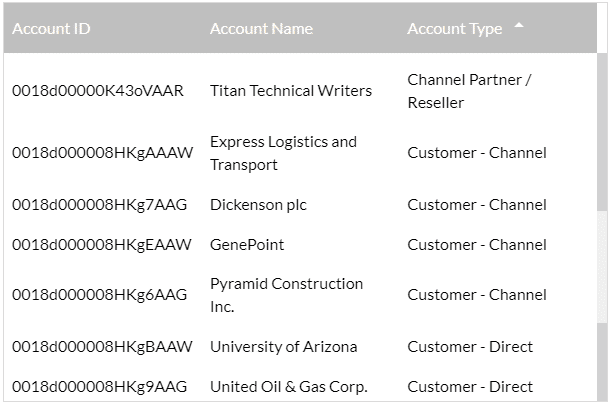Viewport: 612px width, 407px height.
Task: Click account ID 0018d000008HKg6AAG
Action: (x=99, y=295)
